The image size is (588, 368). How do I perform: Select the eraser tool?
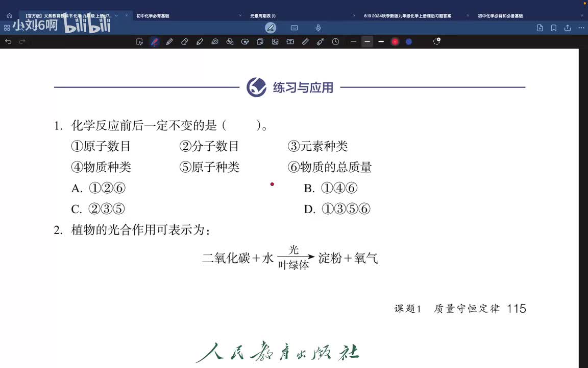click(184, 42)
